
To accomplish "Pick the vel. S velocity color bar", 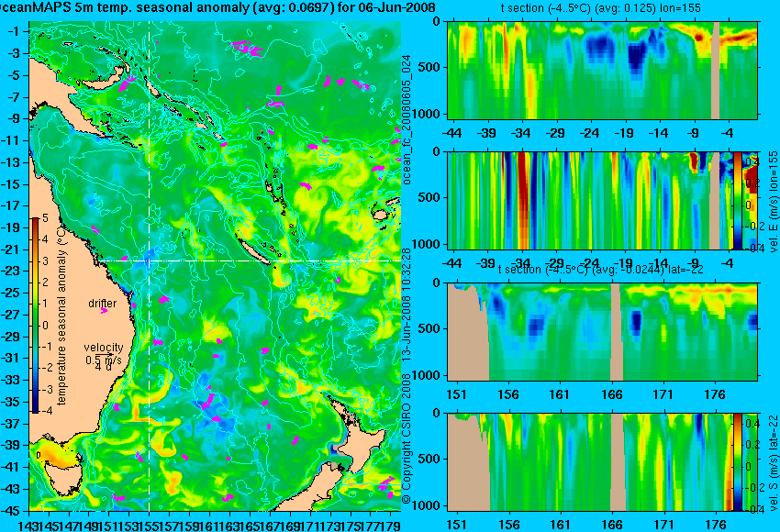I will (738, 461).
